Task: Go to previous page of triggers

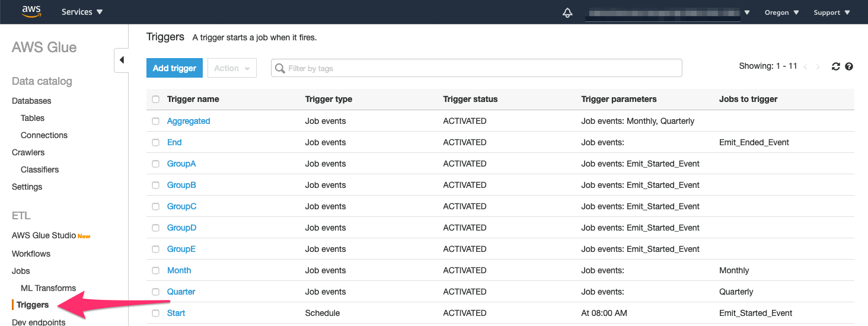Action: tap(805, 67)
